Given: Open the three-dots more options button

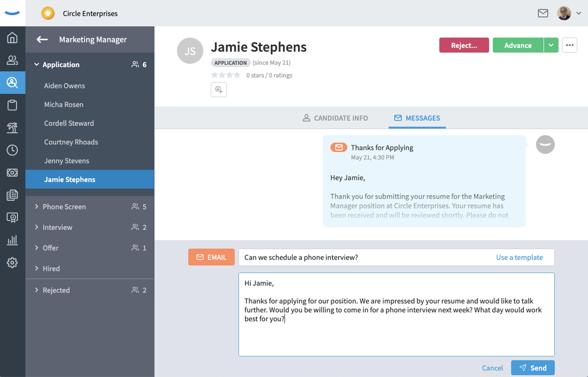Looking at the screenshot, I should [570, 45].
